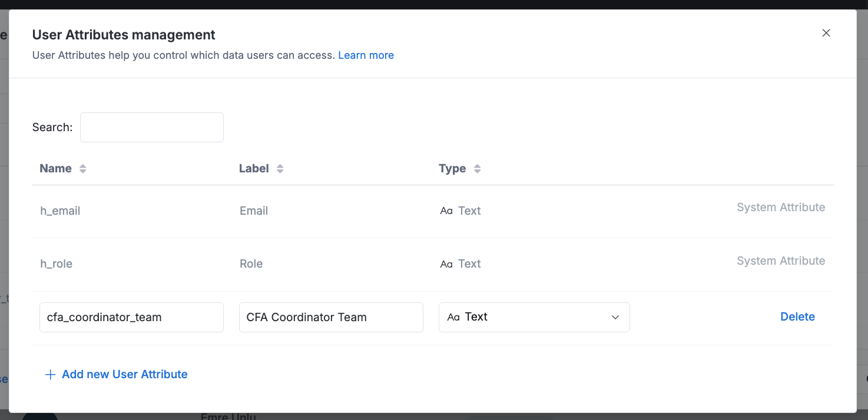
Task: Click System Attribute label in h_email row
Action: tap(781, 208)
